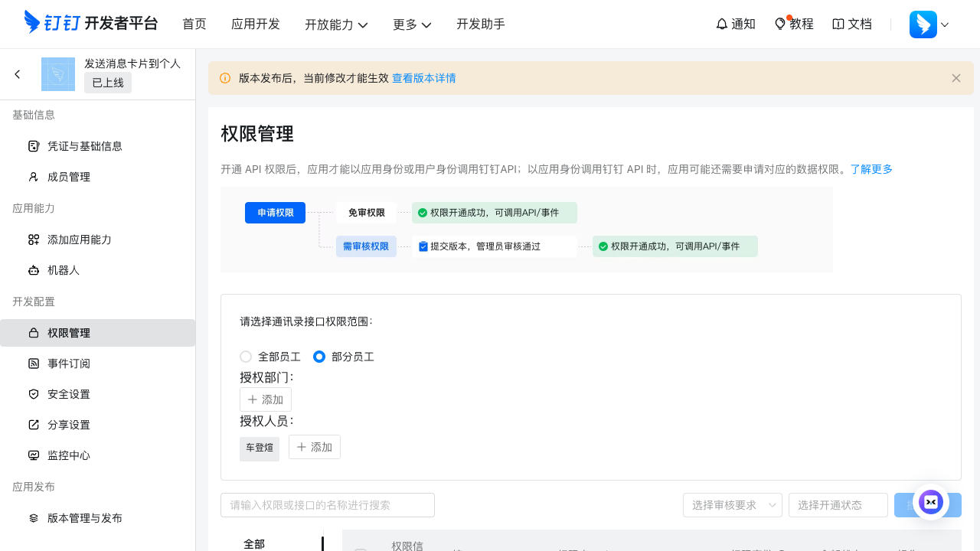Click 添加 under 授权部门
The image size is (980, 551).
coord(265,399)
